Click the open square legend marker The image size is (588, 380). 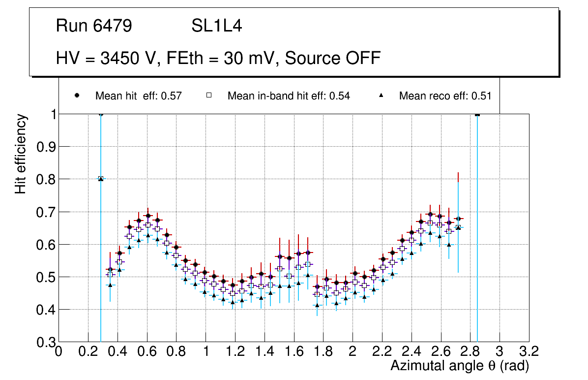click(x=209, y=96)
